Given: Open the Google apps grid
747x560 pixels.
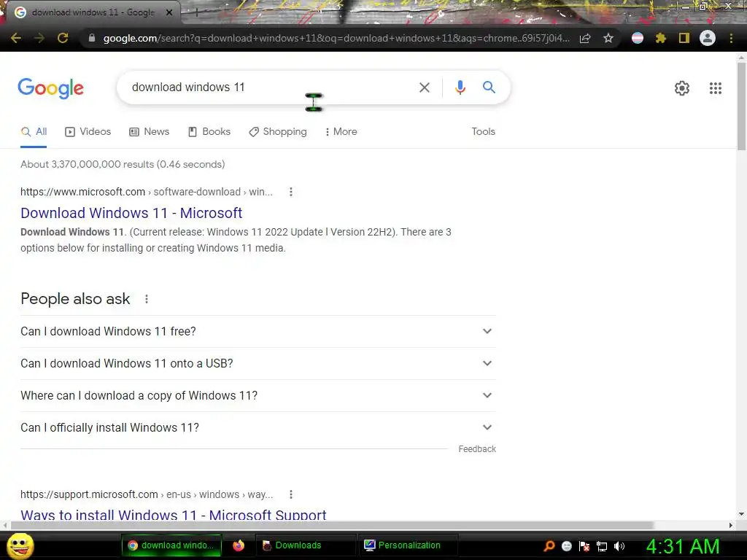Looking at the screenshot, I should pos(716,88).
